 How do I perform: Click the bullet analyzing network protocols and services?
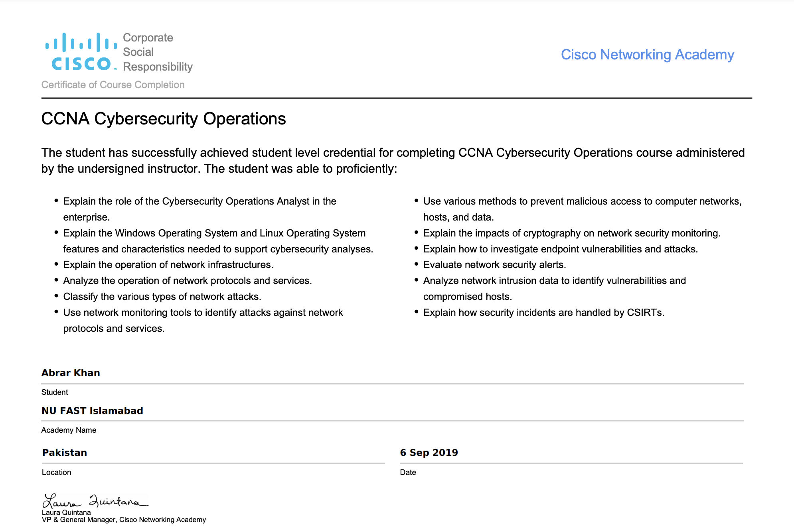click(x=187, y=281)
